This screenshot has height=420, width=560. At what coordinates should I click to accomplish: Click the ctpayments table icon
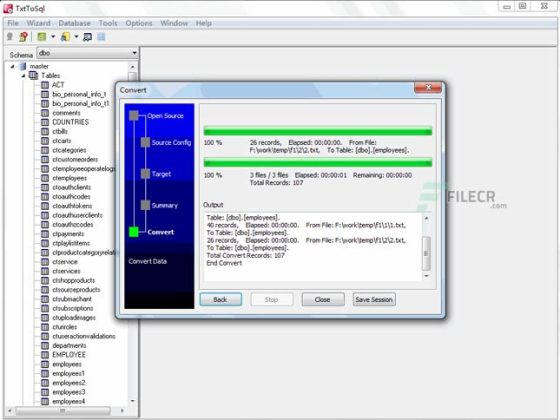click(x=45, y=234)
